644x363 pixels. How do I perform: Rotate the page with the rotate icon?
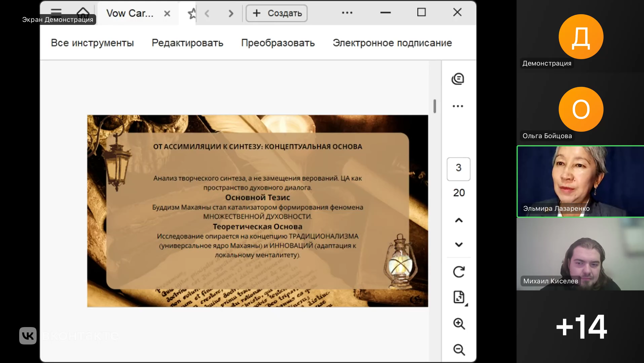coord(459,272)
